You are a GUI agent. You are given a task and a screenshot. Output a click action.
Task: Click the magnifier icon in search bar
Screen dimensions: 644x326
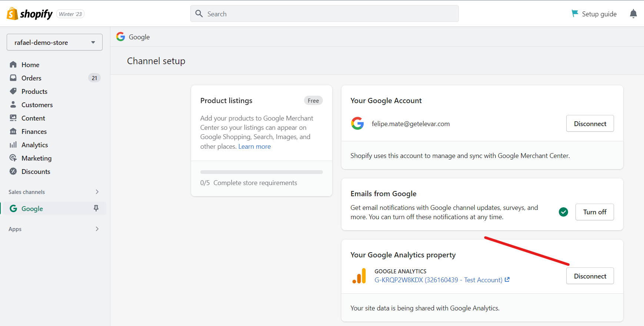tap(199, 14)
